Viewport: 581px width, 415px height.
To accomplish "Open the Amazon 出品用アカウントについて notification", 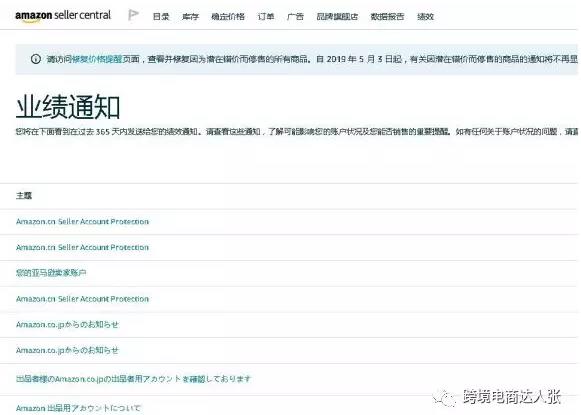I will 78,408.
